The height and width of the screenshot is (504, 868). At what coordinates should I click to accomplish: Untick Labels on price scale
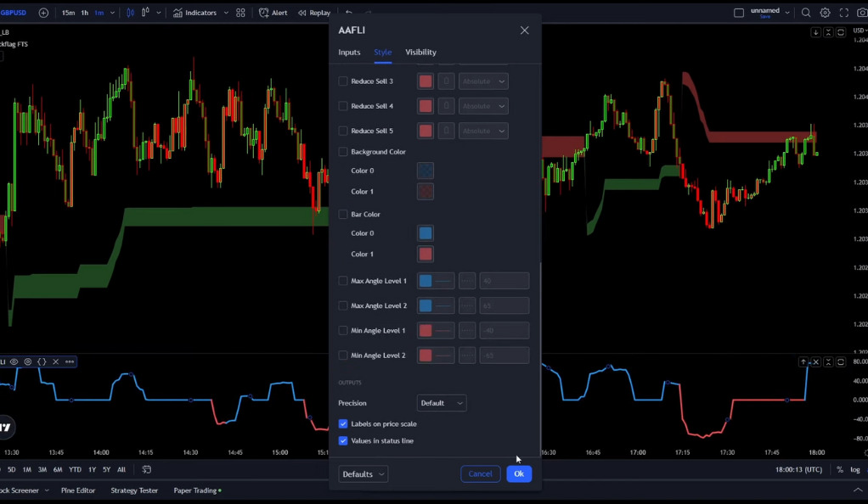[342, 423]
